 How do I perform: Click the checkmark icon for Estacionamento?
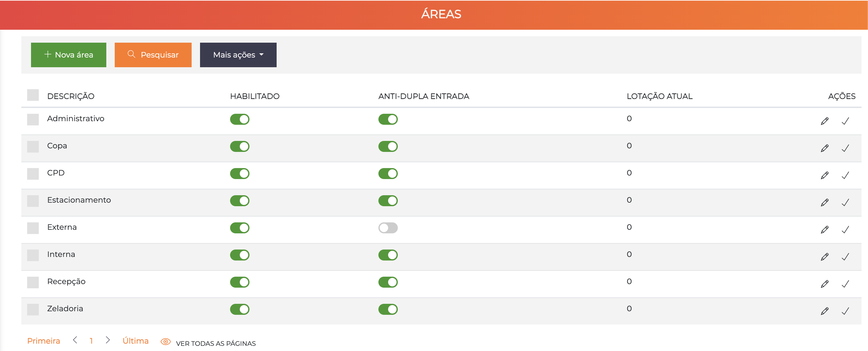point(845,202)
